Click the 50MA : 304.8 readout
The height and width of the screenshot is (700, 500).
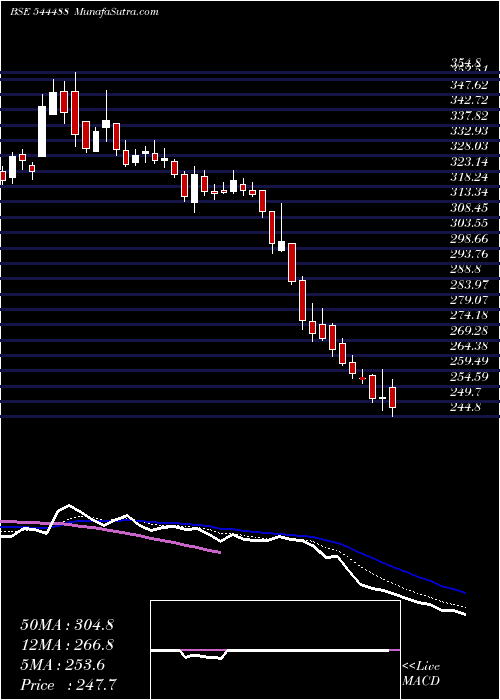pos(67,625)
